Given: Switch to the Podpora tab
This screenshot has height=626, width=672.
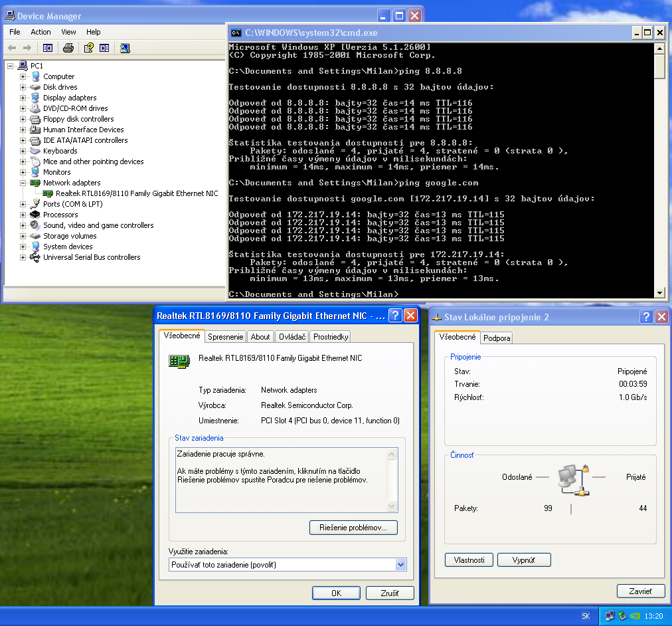Looking at the screenshot, I should (x=497, y=338).
